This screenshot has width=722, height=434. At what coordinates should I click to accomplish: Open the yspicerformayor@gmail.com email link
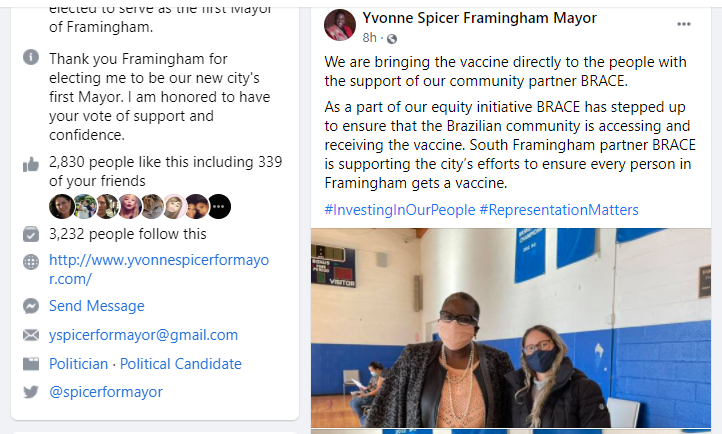click(143, 335)
